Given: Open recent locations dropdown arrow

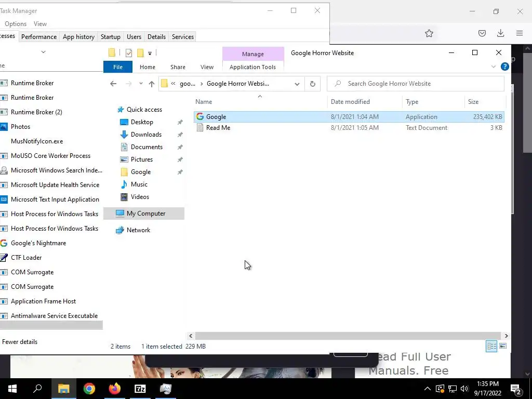Looking at the screenshot, I should 141,84.
